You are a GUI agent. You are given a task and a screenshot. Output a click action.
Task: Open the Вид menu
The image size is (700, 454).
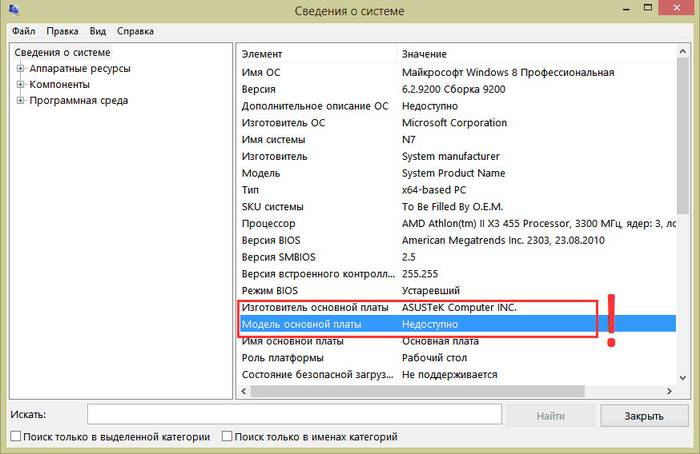[x=98, y=31]
